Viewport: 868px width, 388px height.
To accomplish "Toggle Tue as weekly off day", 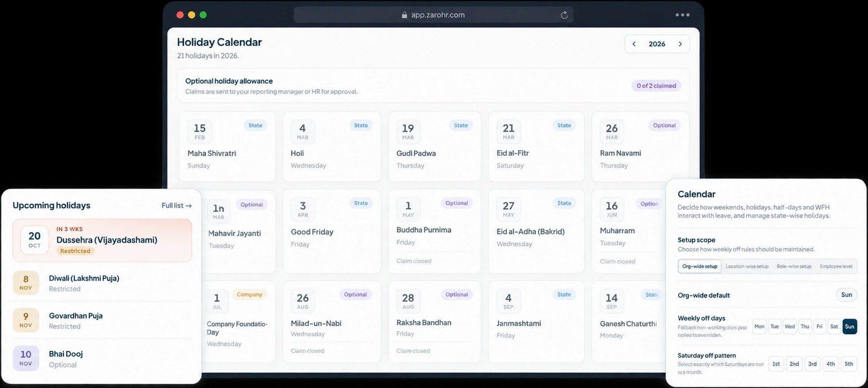I will point(774,327).
